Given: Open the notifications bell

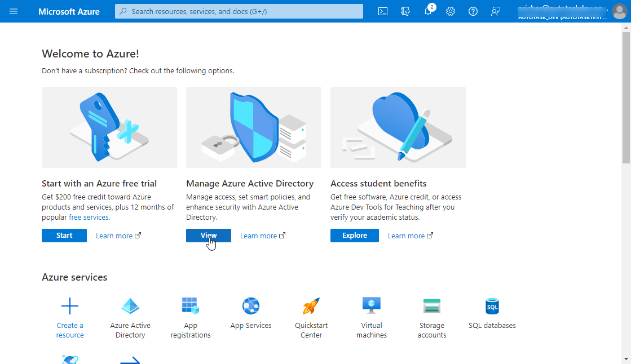Looking at the screenshot, I should (428, 11).
